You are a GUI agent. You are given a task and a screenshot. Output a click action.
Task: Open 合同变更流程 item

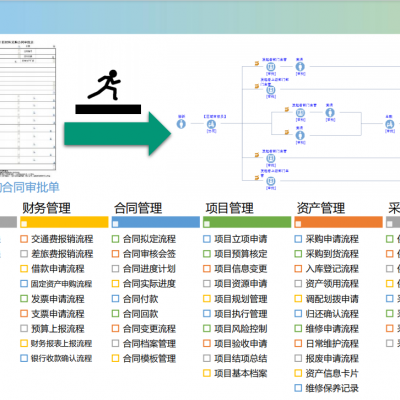(x=149, y=329)
